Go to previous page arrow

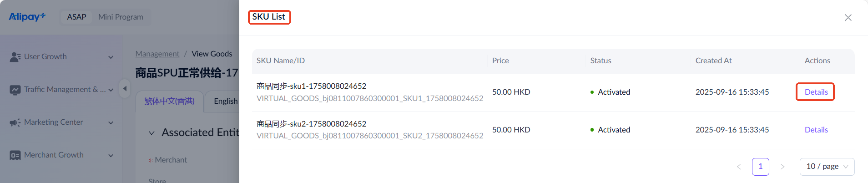pos(739,167)
